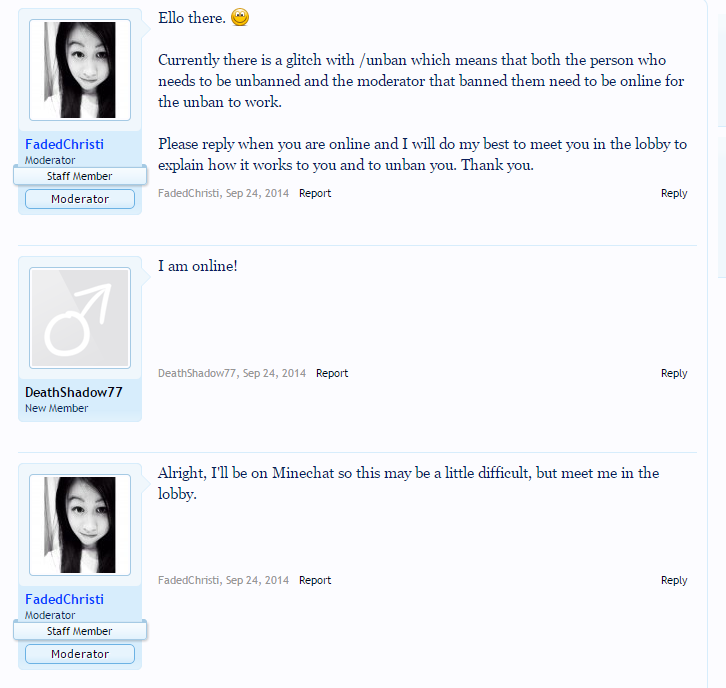Image resolution: width=726 pixels, height=688 pixels.
Task: Open FadedChristi's avatar in the first post
Action: [x=80, y=70]
